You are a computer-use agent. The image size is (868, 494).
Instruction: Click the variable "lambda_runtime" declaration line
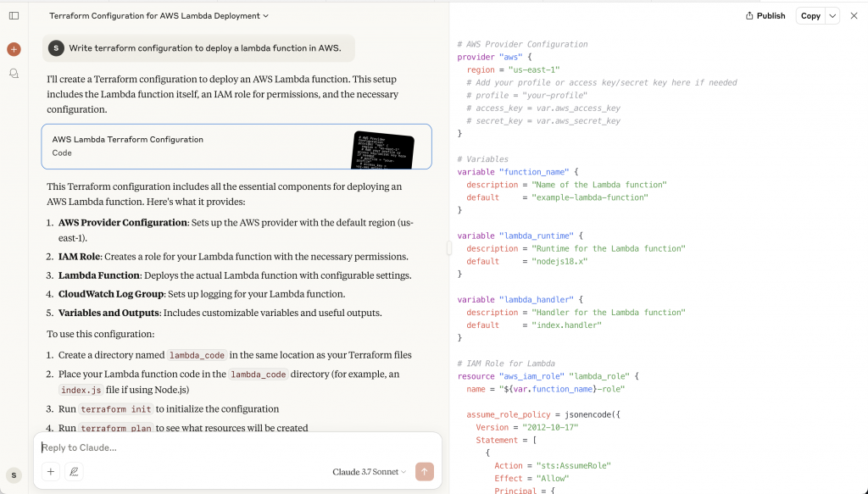click(x=520, y=236)
